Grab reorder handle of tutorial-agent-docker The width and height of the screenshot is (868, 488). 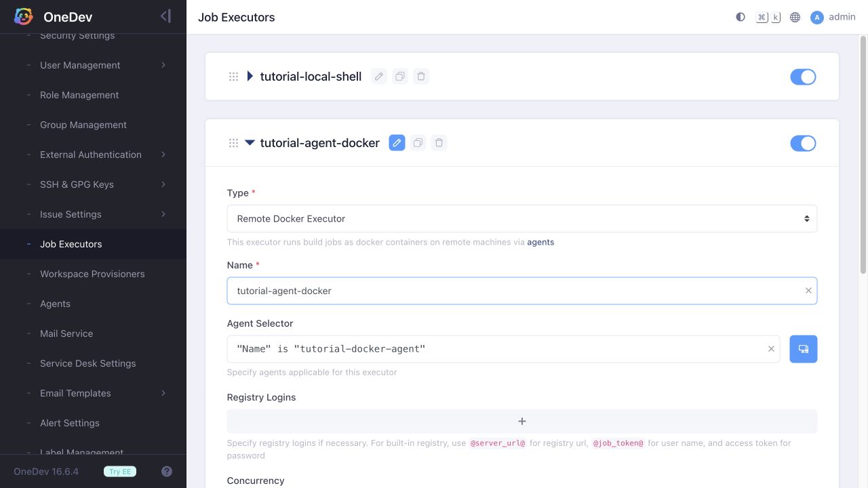(x=233, y=143)
